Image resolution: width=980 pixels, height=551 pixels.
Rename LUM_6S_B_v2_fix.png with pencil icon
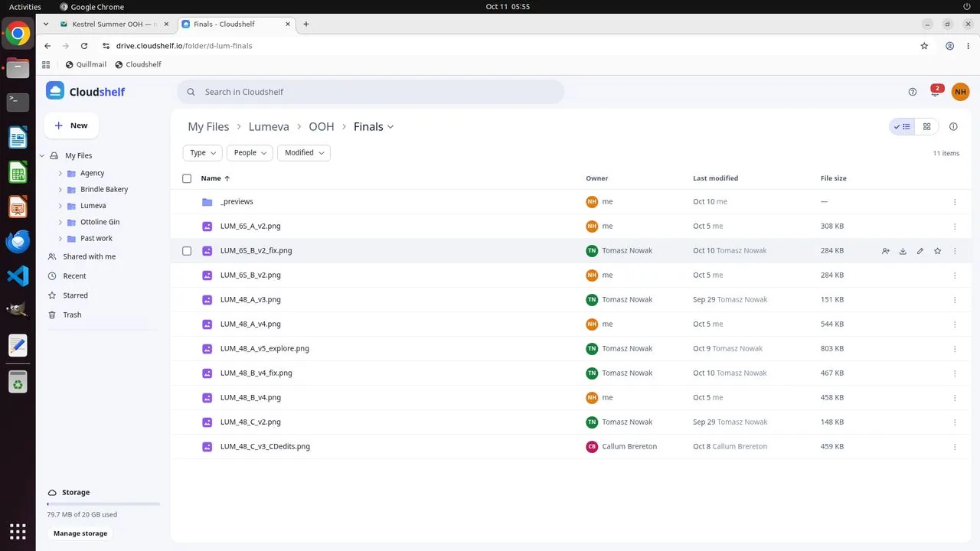(920, 251)
